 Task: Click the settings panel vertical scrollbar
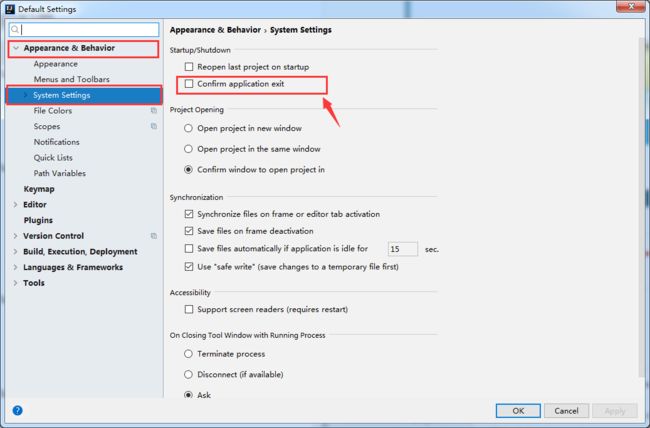pyautogui.click(x=641, y=207)
